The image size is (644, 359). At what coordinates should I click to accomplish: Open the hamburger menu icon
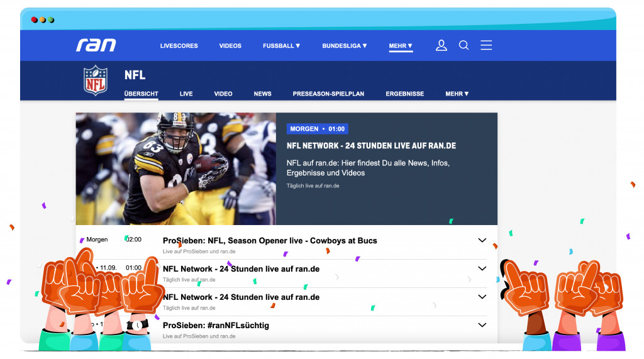click(x=486, y=45)
